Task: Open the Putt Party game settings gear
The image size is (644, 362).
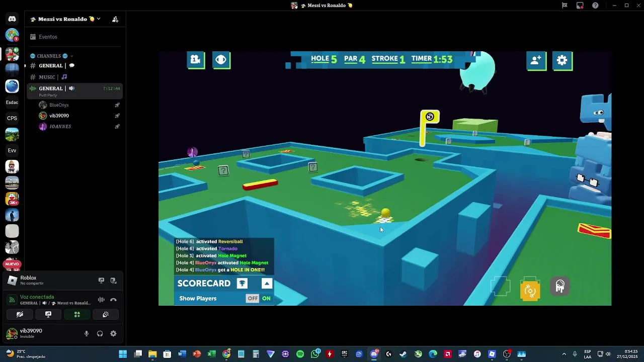Action: [562, 60]
